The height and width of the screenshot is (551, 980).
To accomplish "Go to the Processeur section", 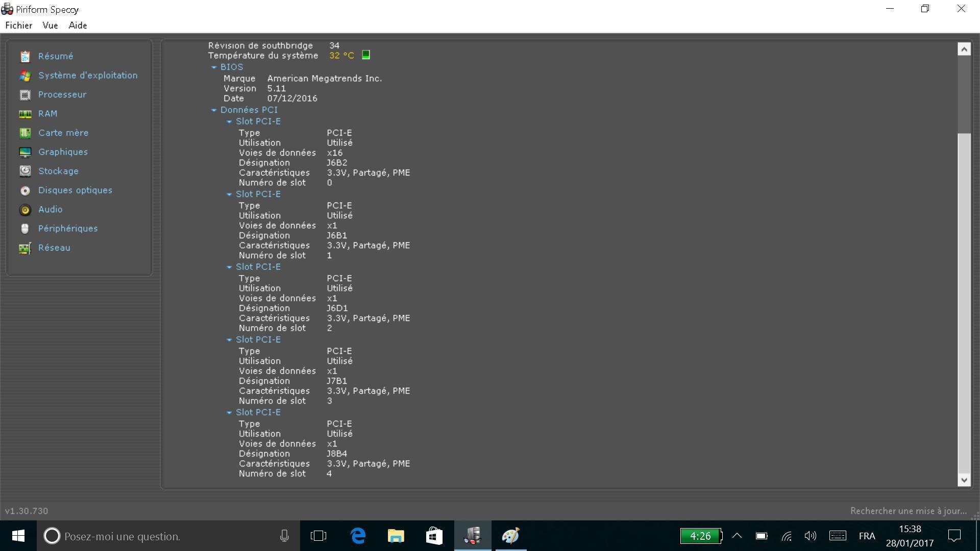I will pos(62,95).
